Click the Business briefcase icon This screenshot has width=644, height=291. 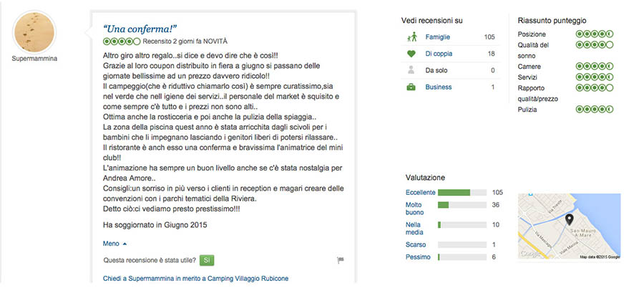(411, 87)
